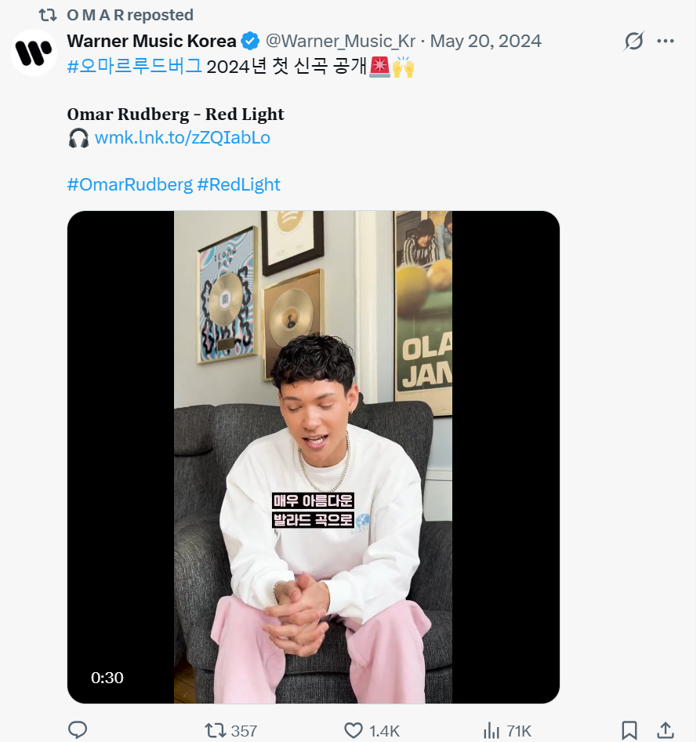Share the tweet via upload icon
The height and width of the screenshot is (742, 700).
click(666, 730)
